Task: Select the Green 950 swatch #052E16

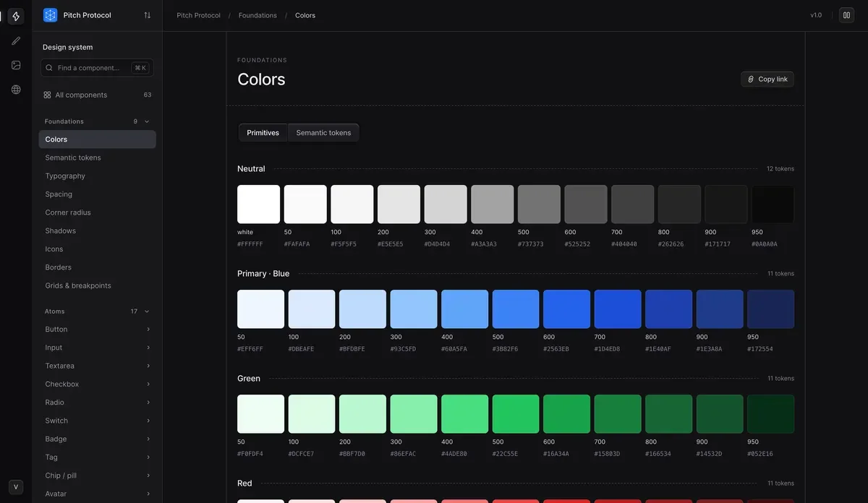Action: coord(770,414)
